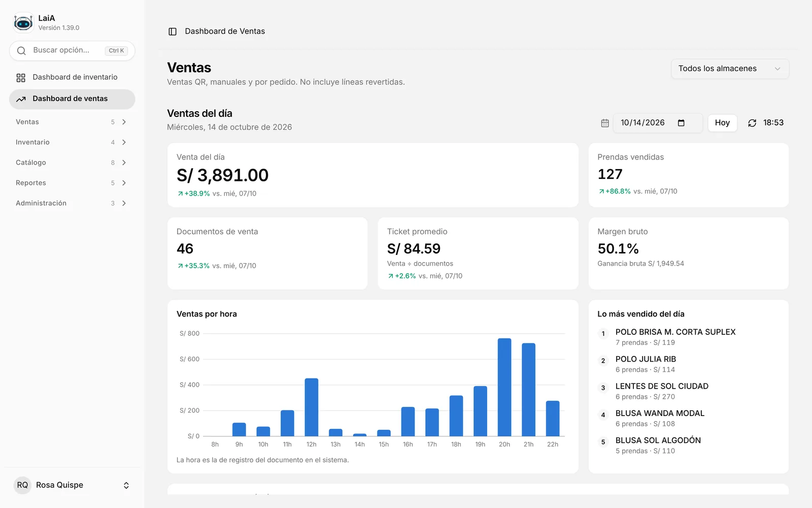Click the 12h bar in hourly chart

click(312, 407)
